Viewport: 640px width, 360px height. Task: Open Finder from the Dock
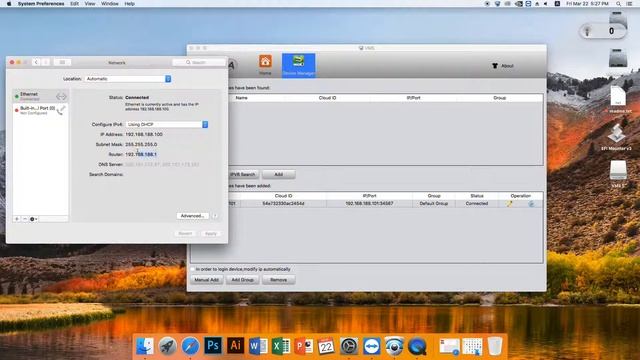point(145,346)
